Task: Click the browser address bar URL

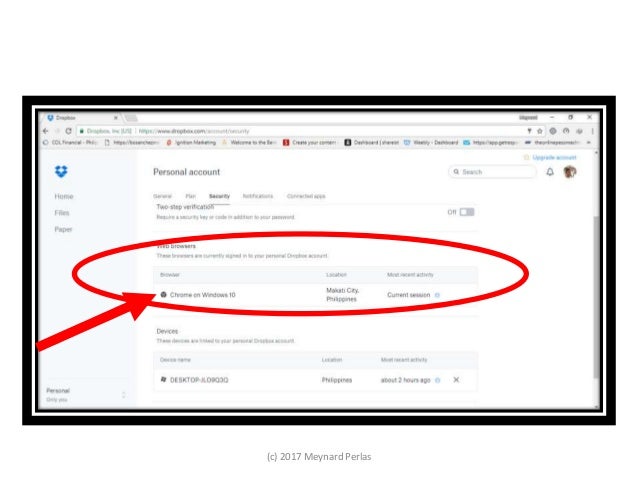Action: tap(194, 131)
